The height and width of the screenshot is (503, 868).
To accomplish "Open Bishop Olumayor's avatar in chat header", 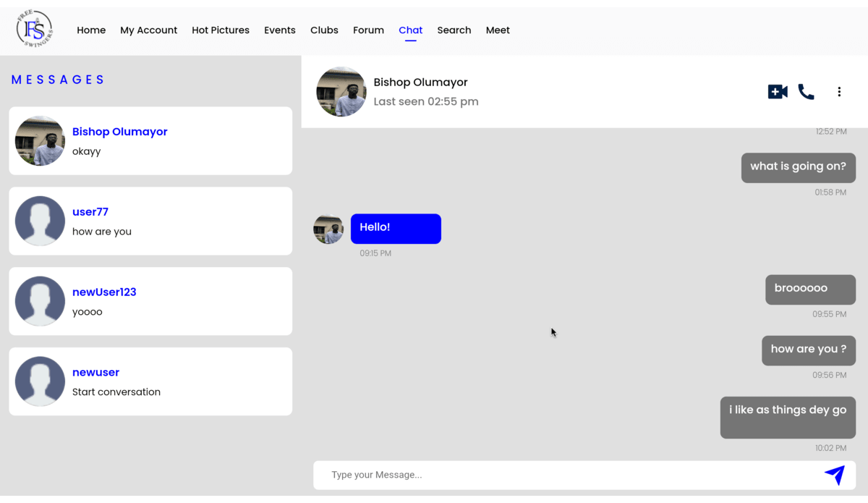I will click(x=341, y=92).
